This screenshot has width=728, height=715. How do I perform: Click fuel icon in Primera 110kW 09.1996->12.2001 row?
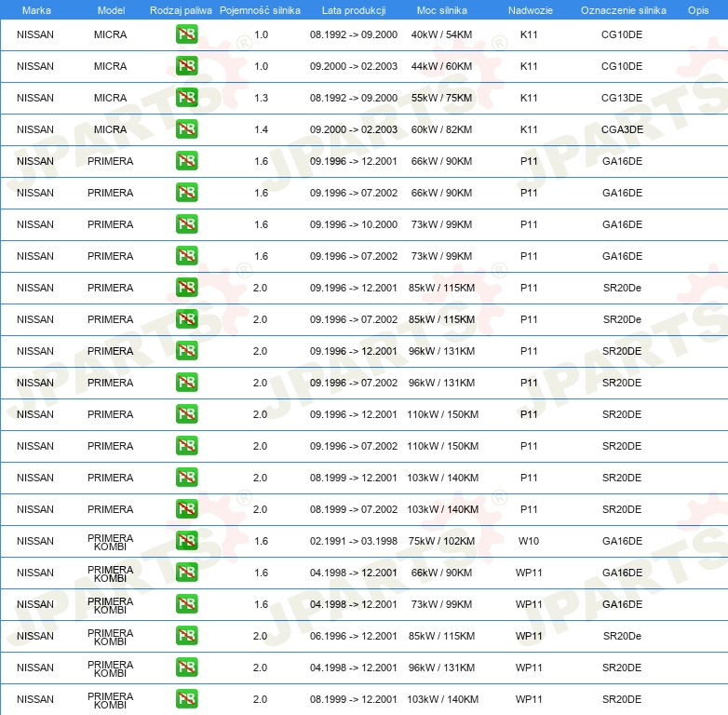tap(186, 413)
